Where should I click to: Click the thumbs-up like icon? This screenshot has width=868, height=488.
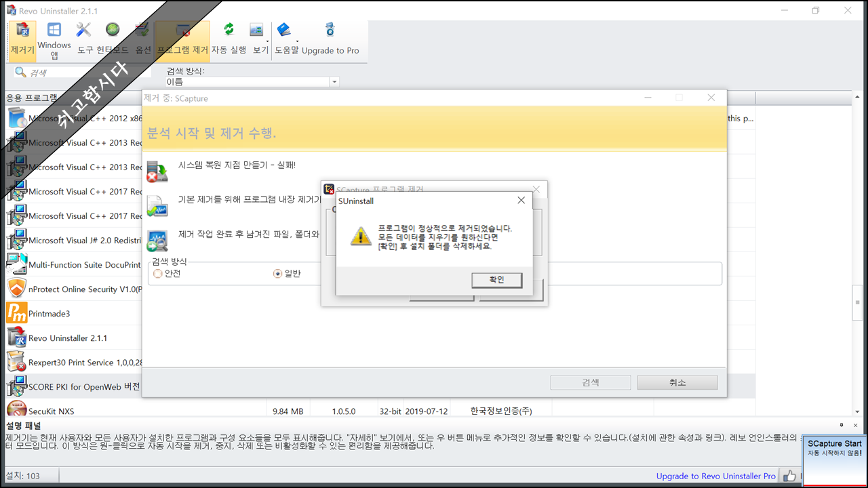pos(788,476)
